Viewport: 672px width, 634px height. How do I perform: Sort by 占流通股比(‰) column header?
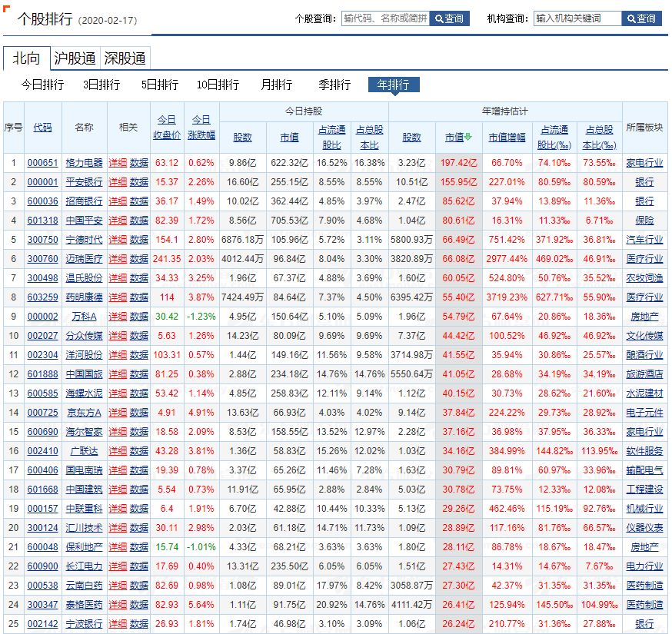point(554,137)
